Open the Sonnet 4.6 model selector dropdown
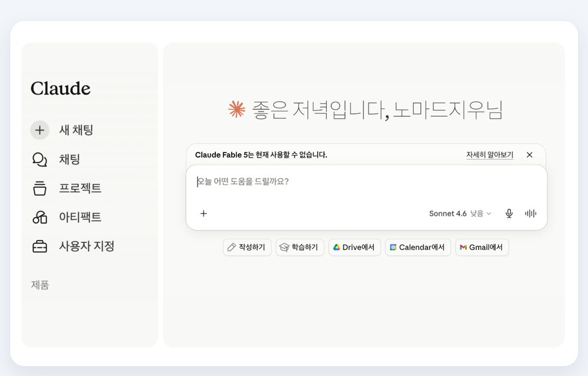The image size is (588, 376). click(460, 214)
